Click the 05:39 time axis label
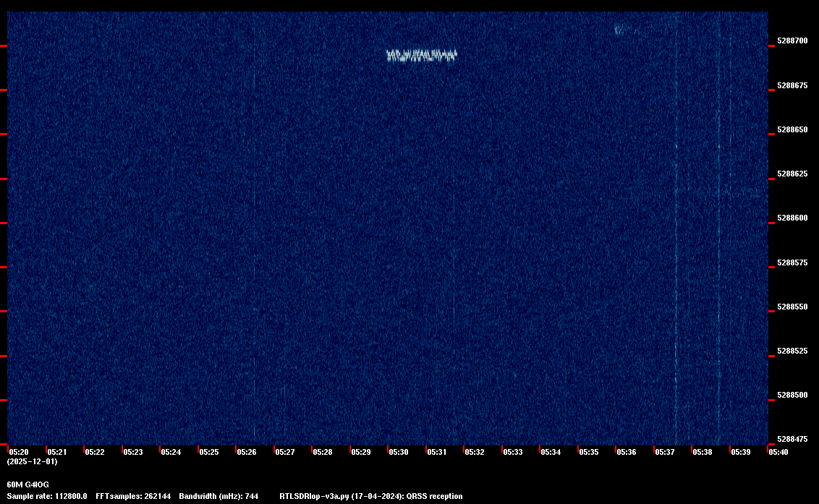 pyautogui.click(x=741, y=452)
